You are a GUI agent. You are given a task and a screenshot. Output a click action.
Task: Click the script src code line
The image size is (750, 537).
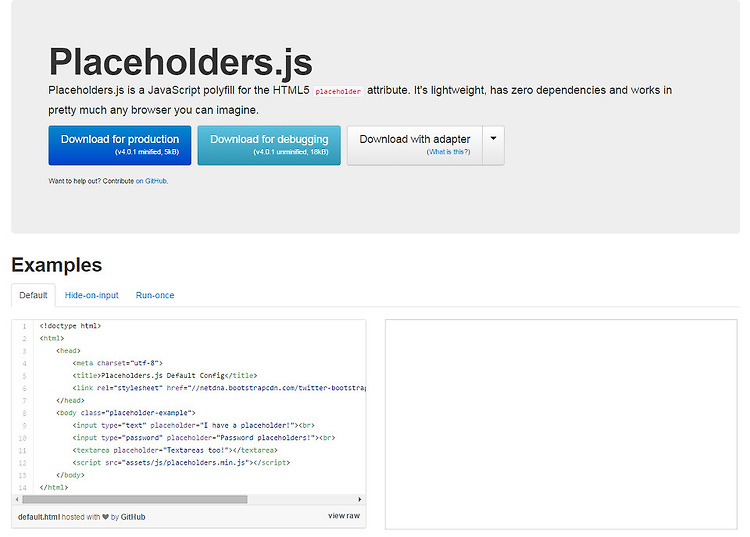181,462
